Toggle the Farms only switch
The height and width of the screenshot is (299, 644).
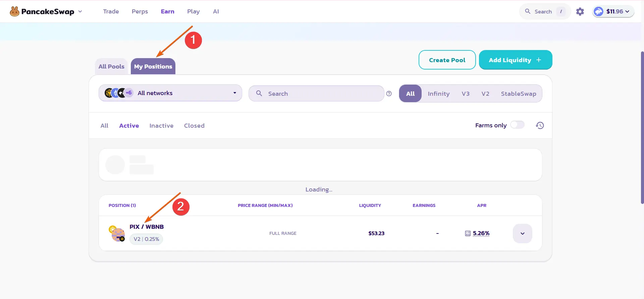pyautogui.click(x=517, y=125)
